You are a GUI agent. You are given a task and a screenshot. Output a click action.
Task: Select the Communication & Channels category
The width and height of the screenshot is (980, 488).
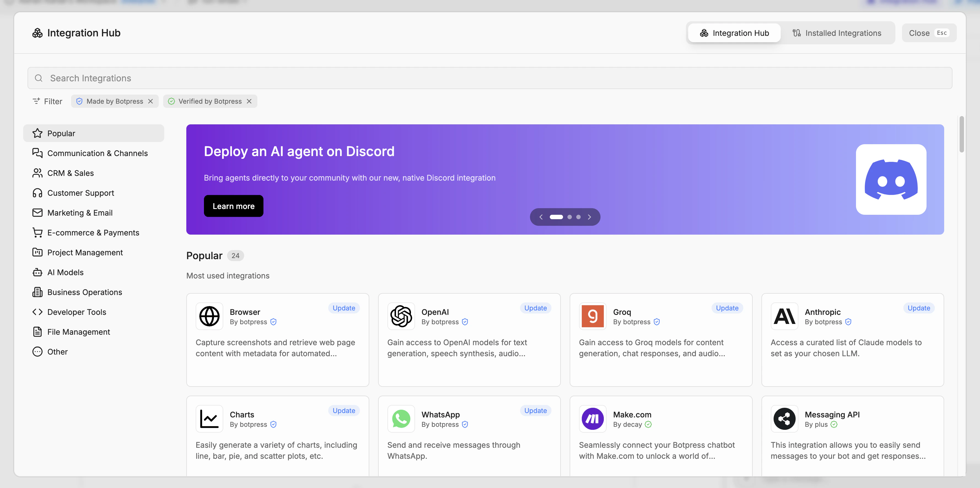97,153
